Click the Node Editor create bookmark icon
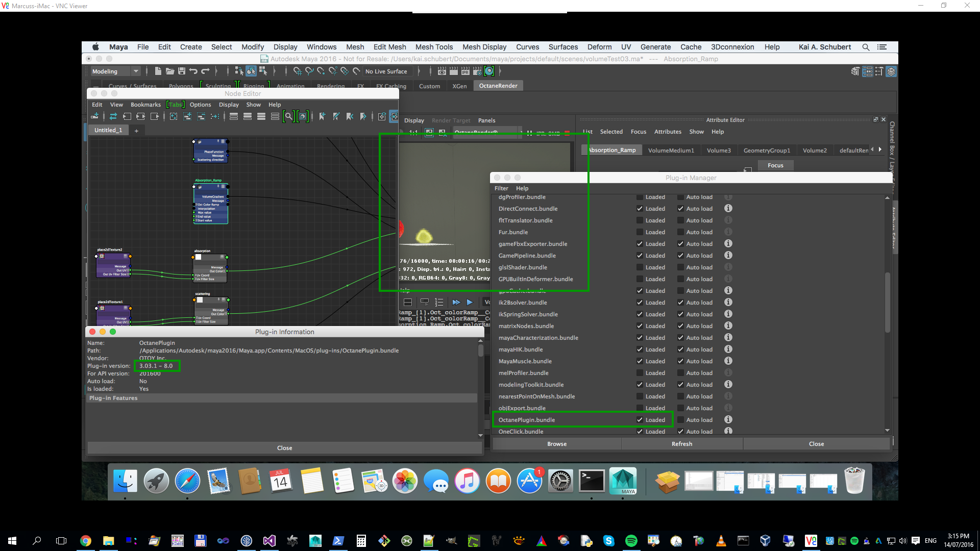 (x=322, y=117)
